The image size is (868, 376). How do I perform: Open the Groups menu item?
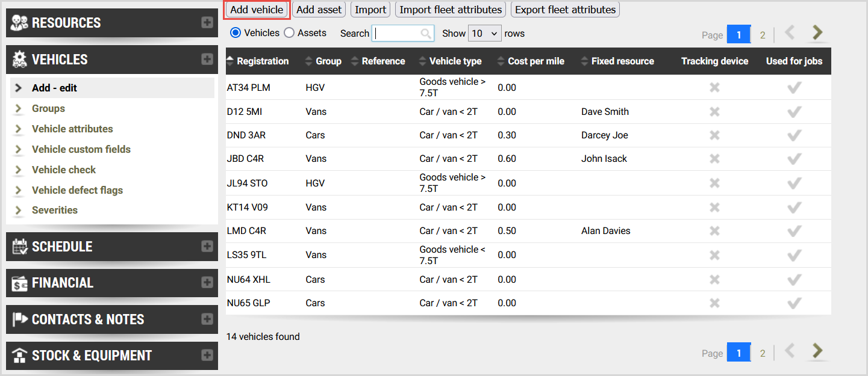coord(48,108)
